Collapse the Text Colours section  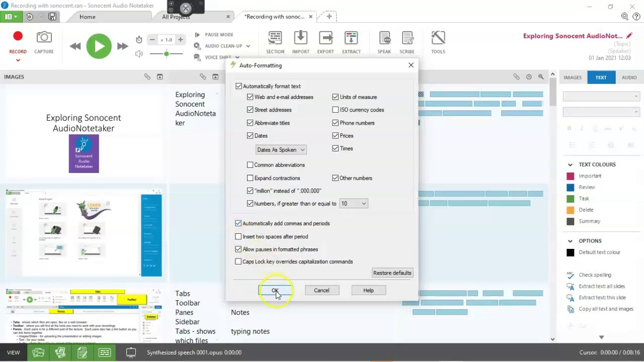pyautogui.click(x=570, y=164)
